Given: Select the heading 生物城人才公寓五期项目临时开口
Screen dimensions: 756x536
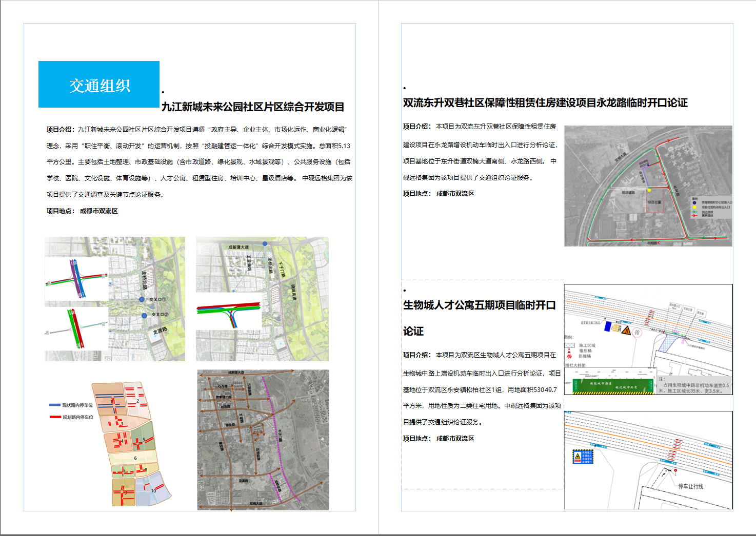Looking at the screenshot, I should tap(479, 305).
